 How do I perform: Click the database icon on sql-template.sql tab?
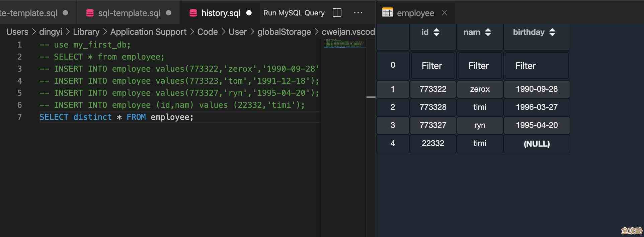click(x=90, y=13)
